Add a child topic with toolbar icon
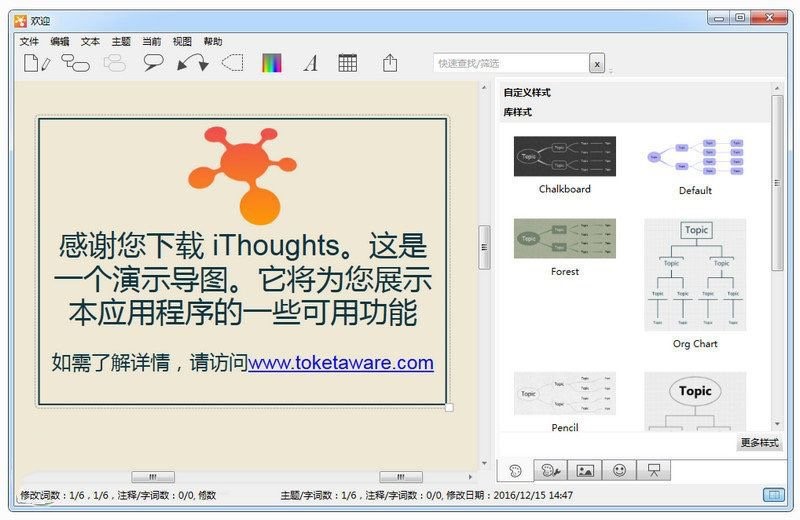 click(75, 64)
